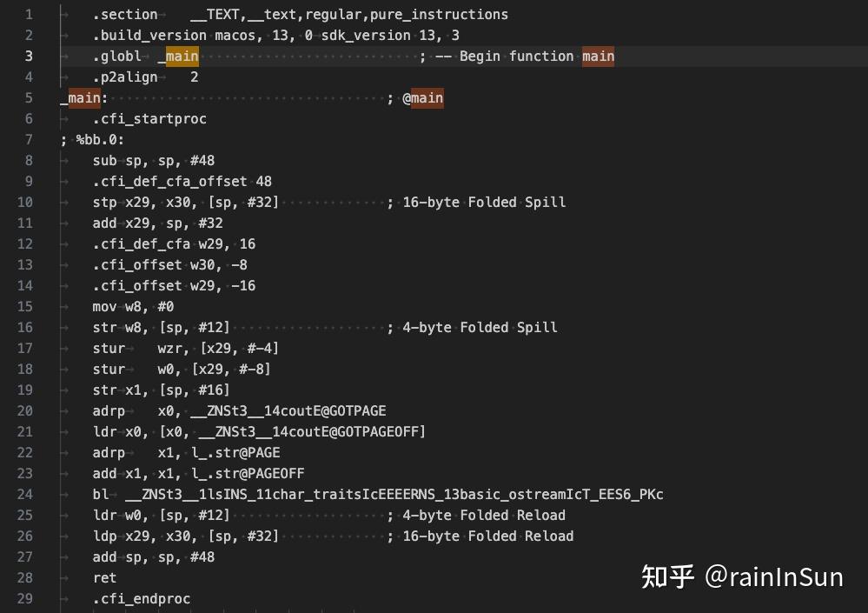Click the .p2align directive on line 4
The image size is (868, 613).
(x=126, y=77)
